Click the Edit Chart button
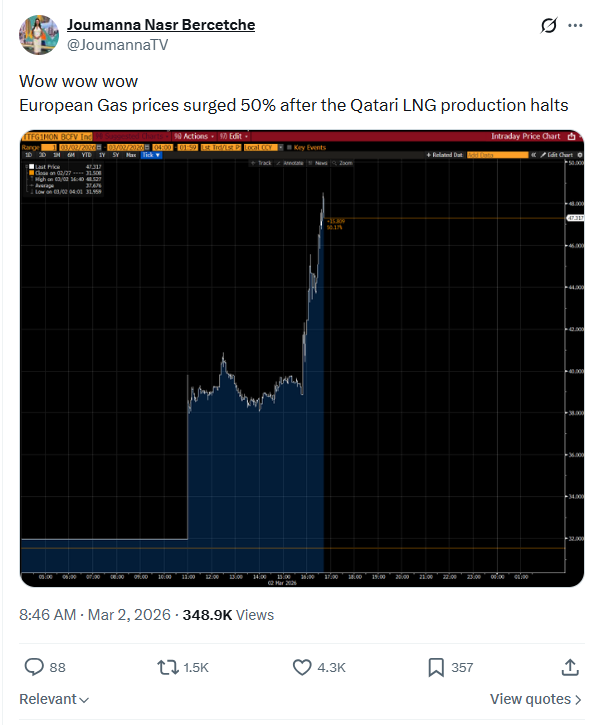Screen dimensions: 601x725 [x=560, y=155]
